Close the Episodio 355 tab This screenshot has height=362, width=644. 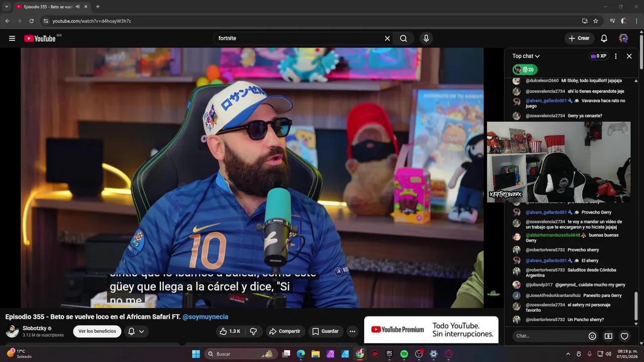(x=86, y=7)
